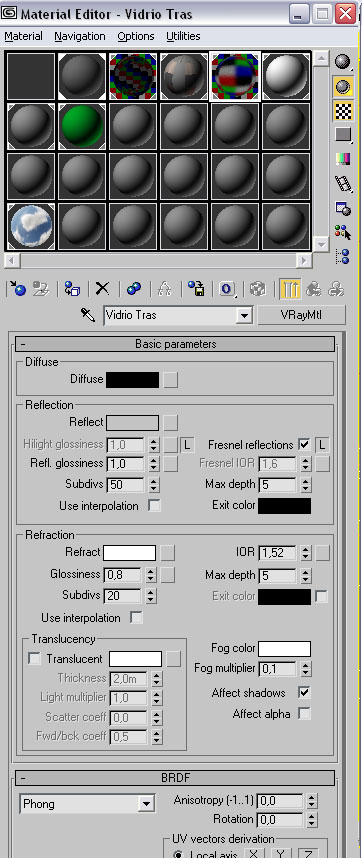Click the reflection Subdivs value field
Screen dimensions: 362x858
[126, 484]
